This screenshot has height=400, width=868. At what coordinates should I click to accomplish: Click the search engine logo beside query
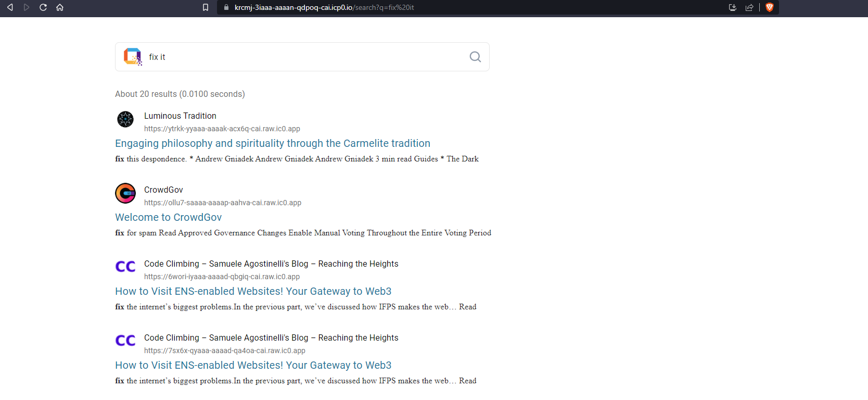[x=133, y=57]
